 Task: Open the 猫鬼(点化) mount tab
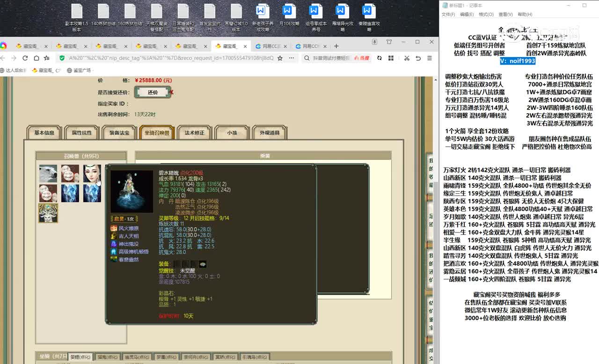click(108, 357)
